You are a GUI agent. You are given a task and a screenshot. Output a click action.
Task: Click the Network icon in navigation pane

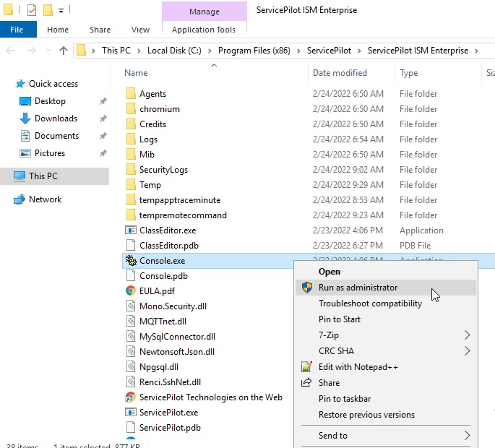[x=20, y=199]
